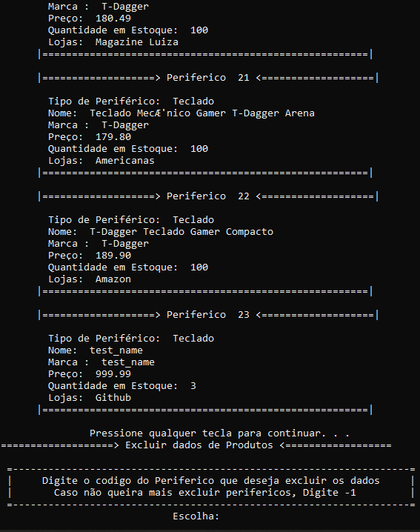The image size is (420, 532).
Task: Click the 'Nome: test_name' line
Action: pyautogui.click(x=96, y=350)
